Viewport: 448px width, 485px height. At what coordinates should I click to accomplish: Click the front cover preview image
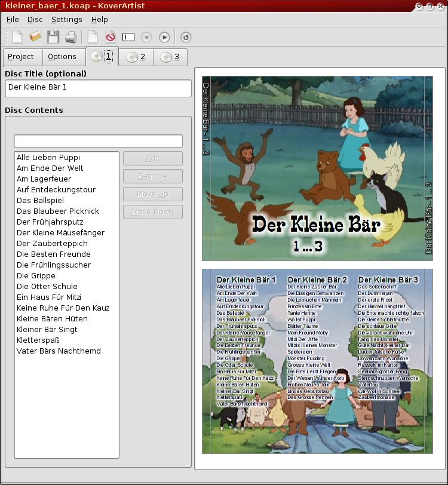tap(317, 168)
